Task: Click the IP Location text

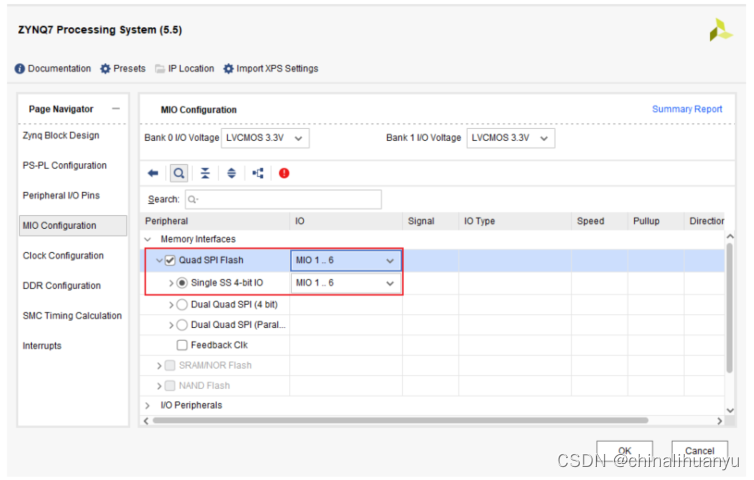Action: point(191,69)
